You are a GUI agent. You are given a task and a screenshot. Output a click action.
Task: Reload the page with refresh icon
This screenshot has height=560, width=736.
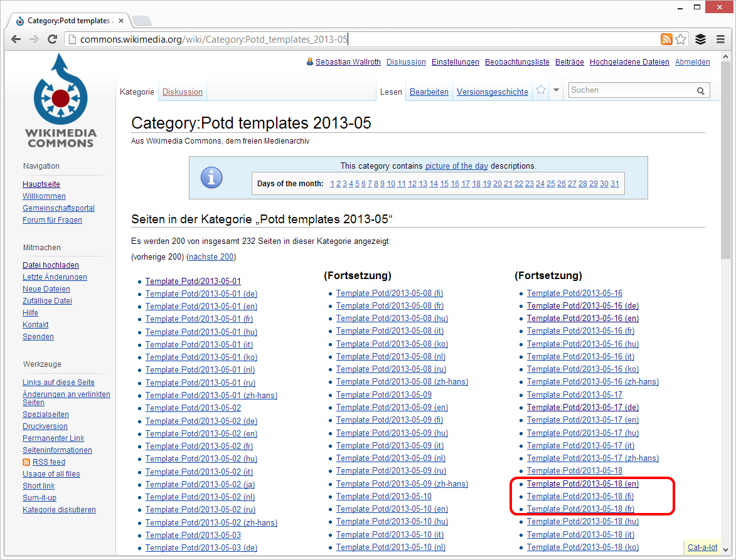[53, 40]
